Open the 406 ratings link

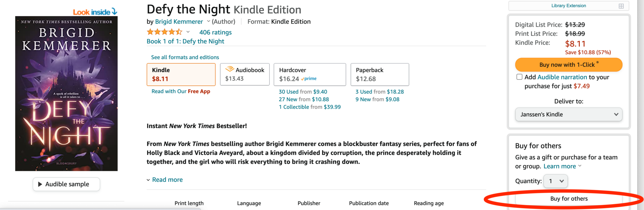point(215,32)
